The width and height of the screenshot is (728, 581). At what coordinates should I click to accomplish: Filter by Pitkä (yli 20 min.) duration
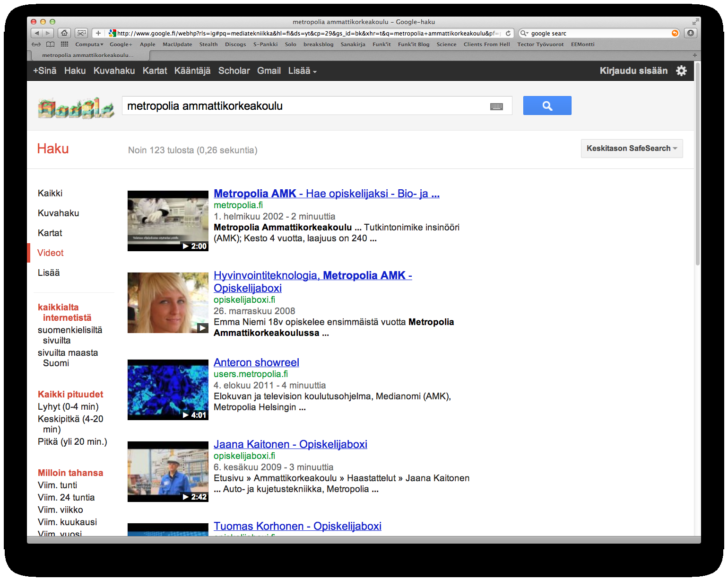click(x=72, y=441)
